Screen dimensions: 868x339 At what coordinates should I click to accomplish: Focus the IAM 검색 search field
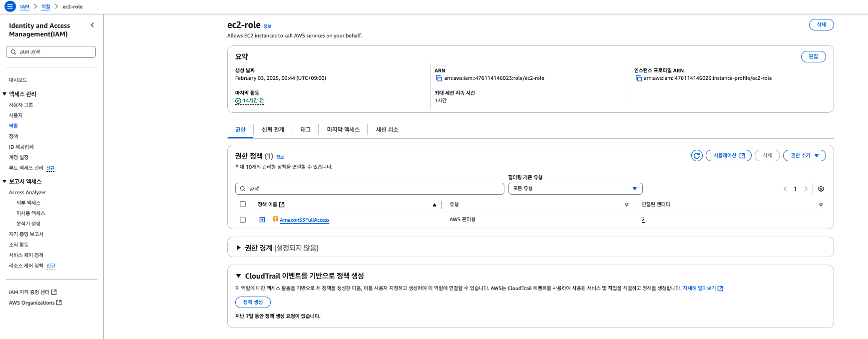click(x=51, y=52)
